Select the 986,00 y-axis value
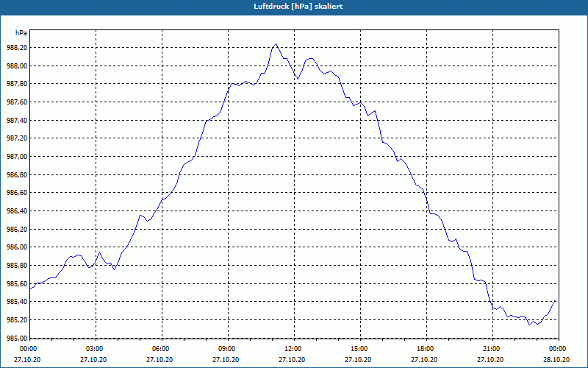The image size is (588, 368). point(17,247)
